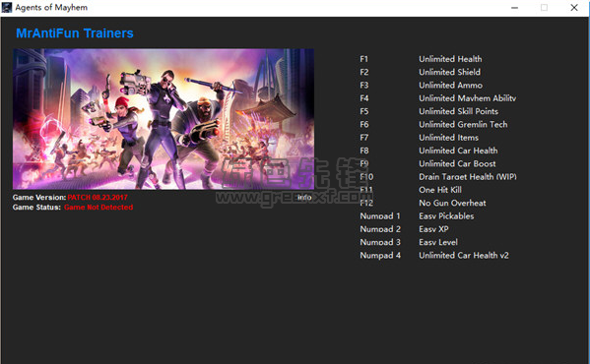The height and width of the screenshot is (364, 590).
Task: Minimize the trainer window
Action: [x=514, y=8]
